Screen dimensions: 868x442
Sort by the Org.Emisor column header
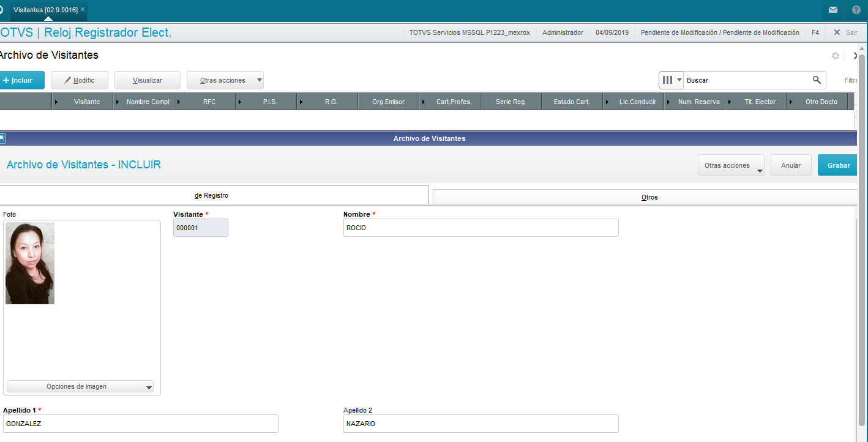click(389, 102)
